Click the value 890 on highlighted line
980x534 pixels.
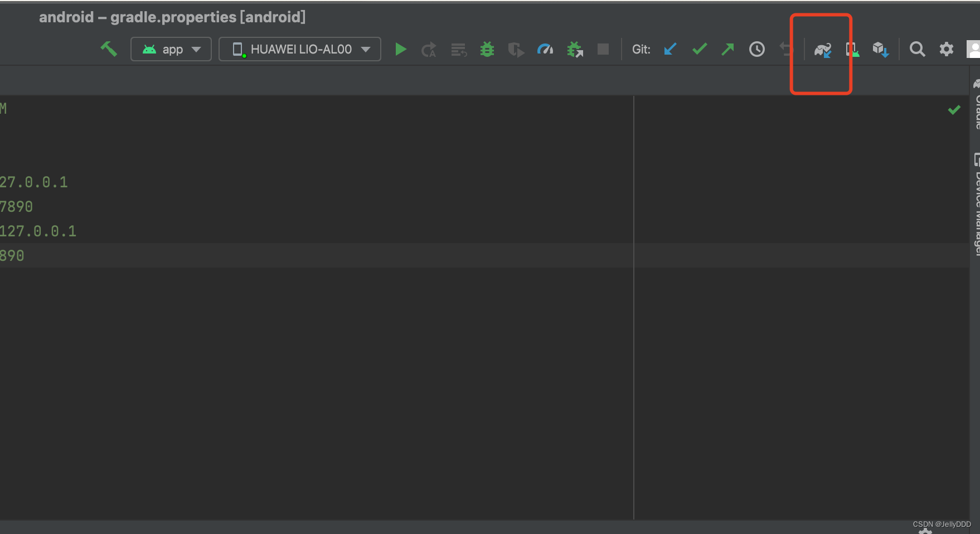coord(12,256)
